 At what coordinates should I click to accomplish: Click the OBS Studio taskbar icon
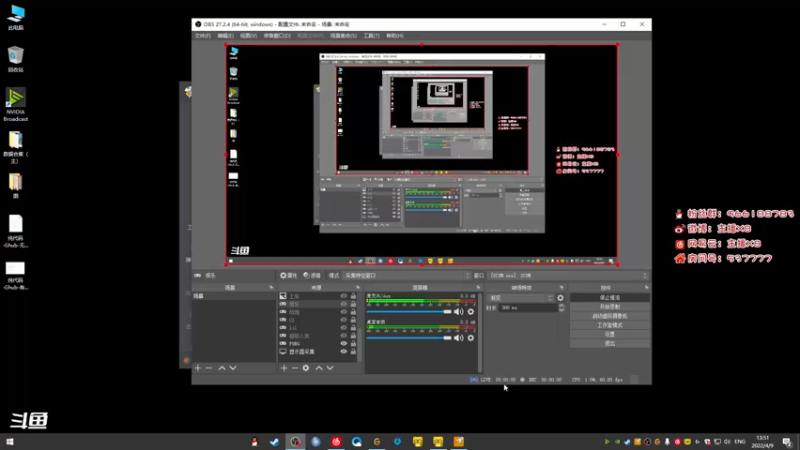tap(295, 442)
